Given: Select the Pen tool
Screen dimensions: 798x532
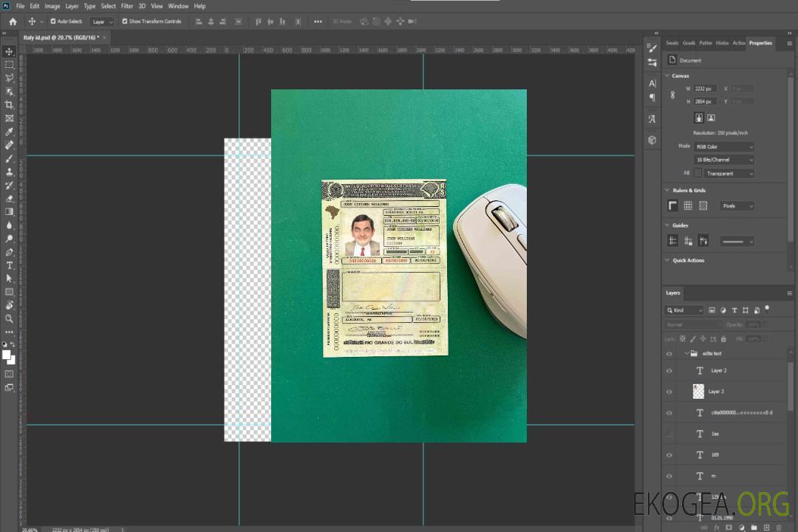Looking at the screenshot, I should (x=9, y=252).
